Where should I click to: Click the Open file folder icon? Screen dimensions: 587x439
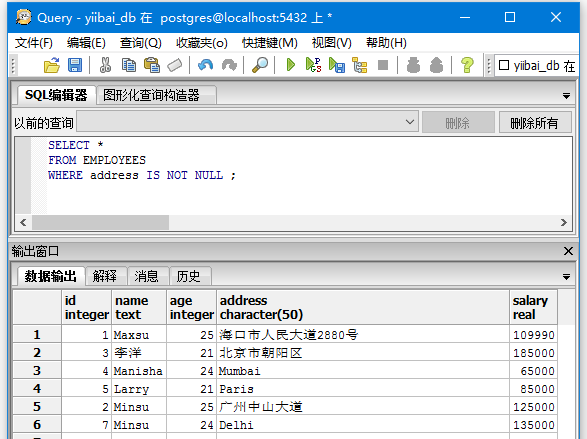(x=52, y=65)
